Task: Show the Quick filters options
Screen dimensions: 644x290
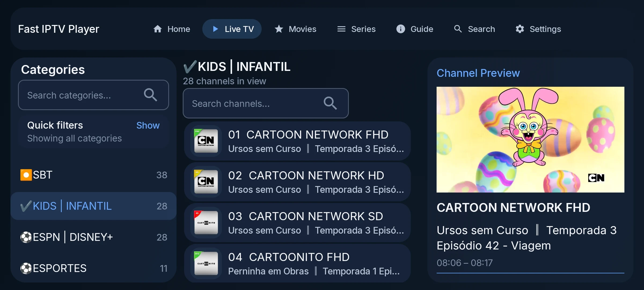Action: coord(148,125)
